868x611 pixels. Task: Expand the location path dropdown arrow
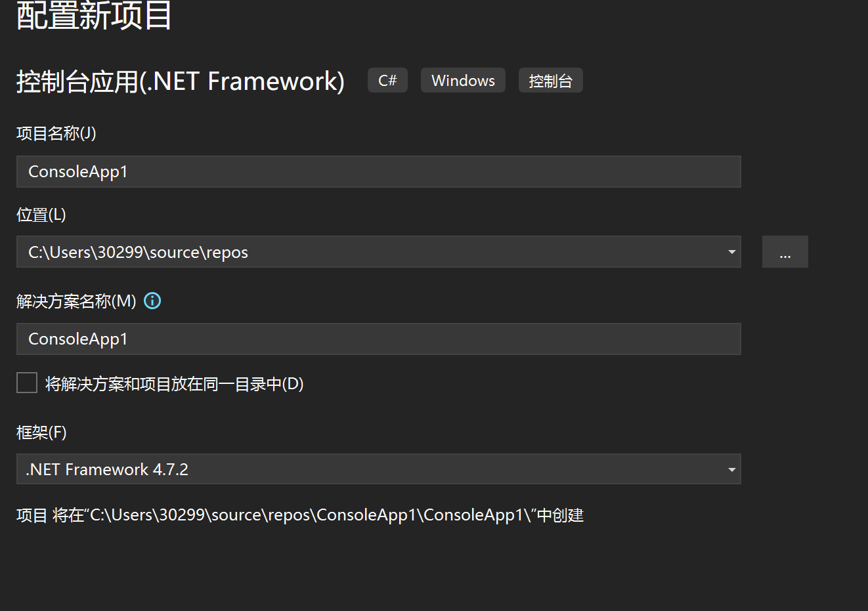pos(731,252)
